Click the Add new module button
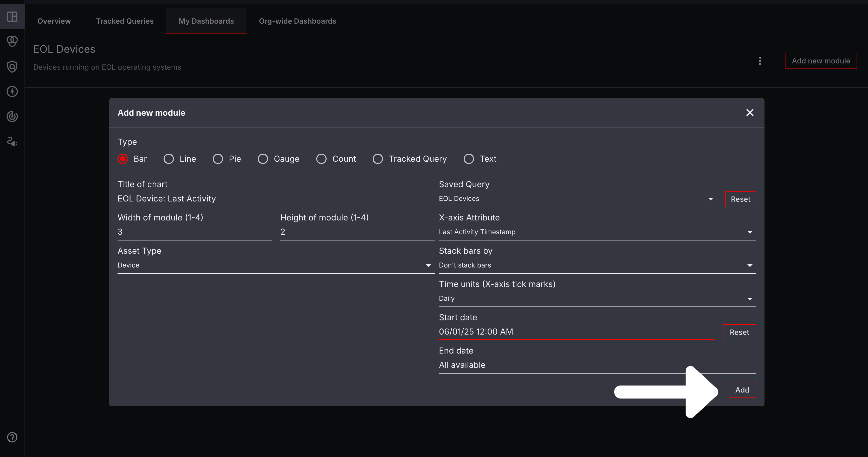This screenshot has height=457, width=868. click(x=820, y=61)
